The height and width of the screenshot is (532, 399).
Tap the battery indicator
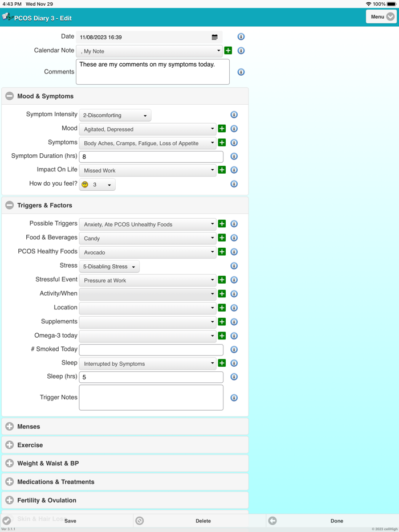[392, 4]
